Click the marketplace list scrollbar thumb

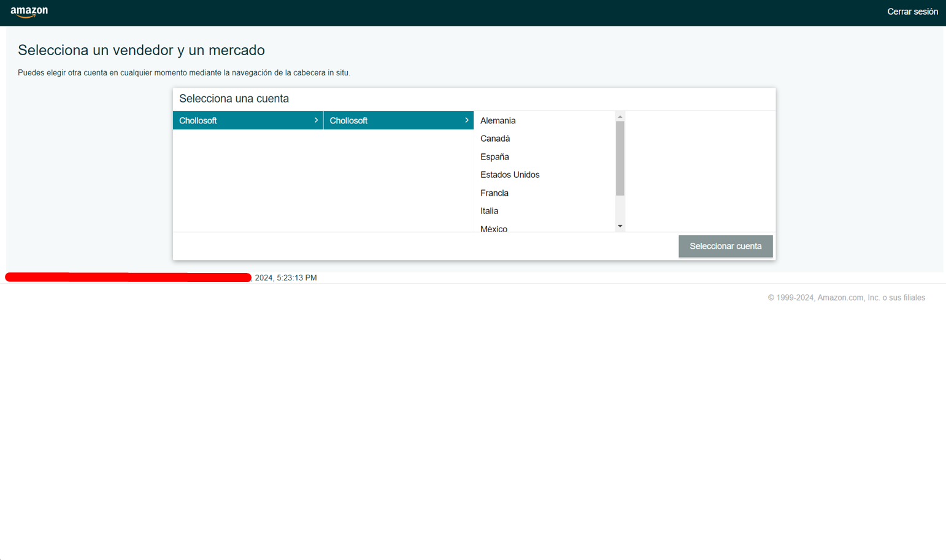click(620, 158)
